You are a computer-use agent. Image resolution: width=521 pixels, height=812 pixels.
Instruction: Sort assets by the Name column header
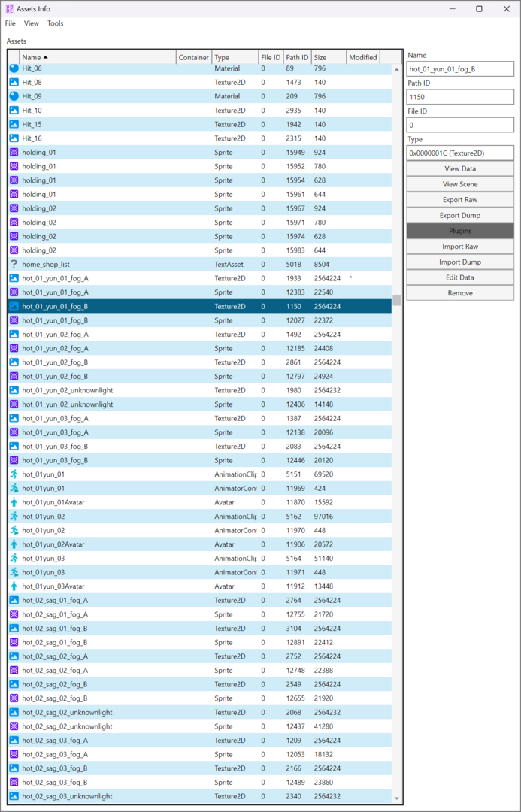98,57
